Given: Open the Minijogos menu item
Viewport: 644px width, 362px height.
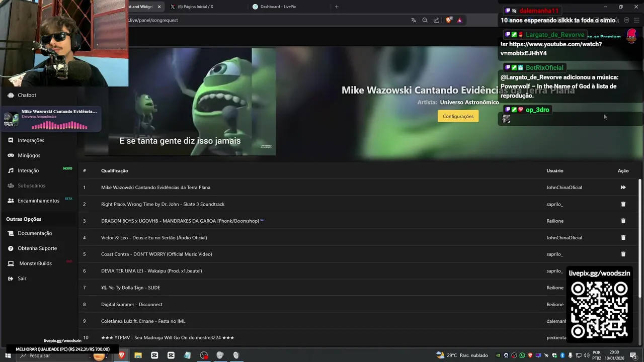Looking at the screenshot, I should [x=29, y=155].
